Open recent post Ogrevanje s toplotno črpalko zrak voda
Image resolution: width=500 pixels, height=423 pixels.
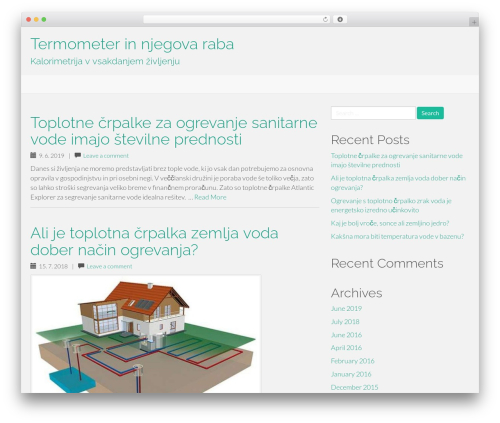point(391,205)
